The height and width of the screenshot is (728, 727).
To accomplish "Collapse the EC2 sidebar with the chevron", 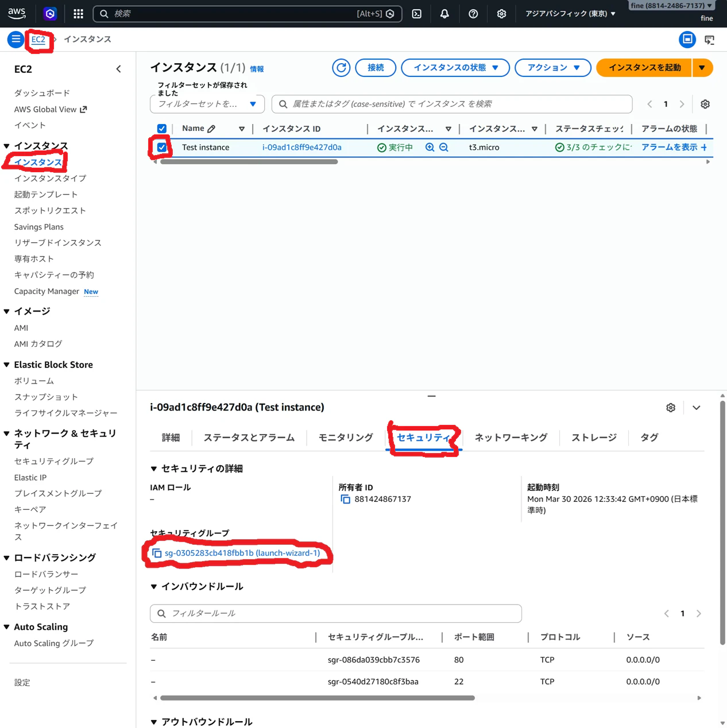I will 118,69.
